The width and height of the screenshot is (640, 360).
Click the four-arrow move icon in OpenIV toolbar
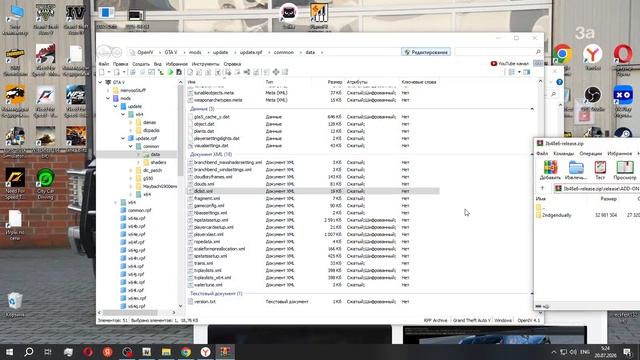276,72
